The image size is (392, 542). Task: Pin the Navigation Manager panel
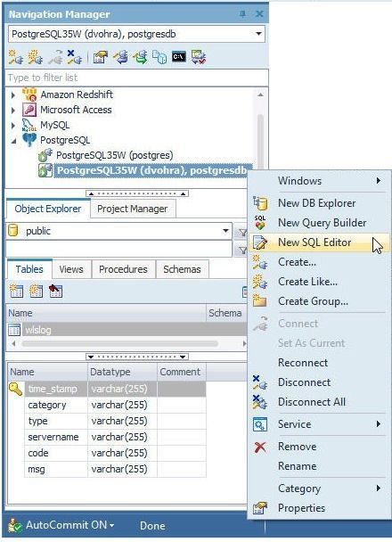(243, 14)
